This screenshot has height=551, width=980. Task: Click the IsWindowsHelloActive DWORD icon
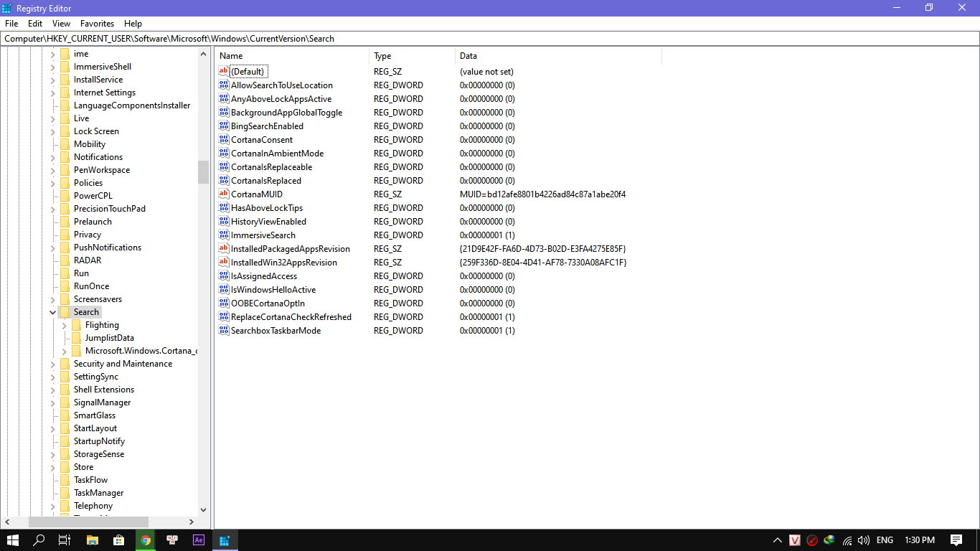[224, 290]
